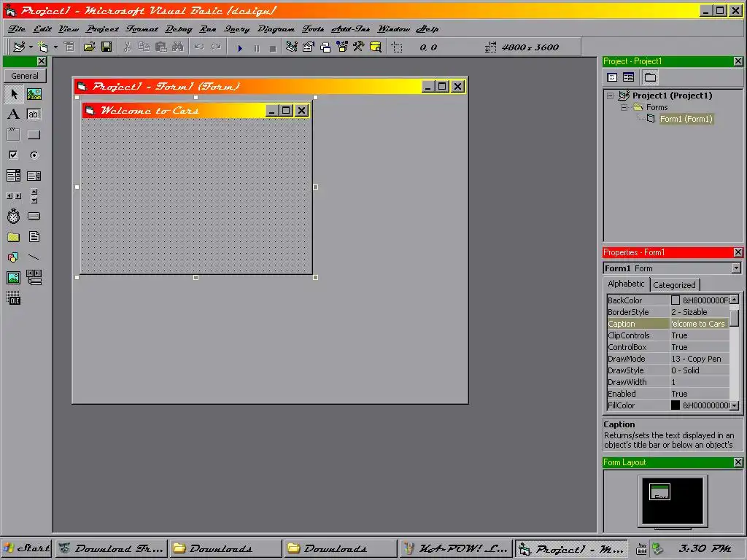747x560 pixels.
Task: Click the properties list scroll down arrow
Action: 734,405
